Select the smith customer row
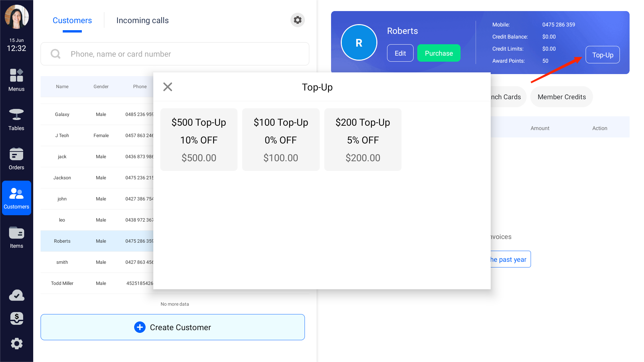The height and width of the screenshot is (362, 644). pyautogui.click(x=97, y=262)
